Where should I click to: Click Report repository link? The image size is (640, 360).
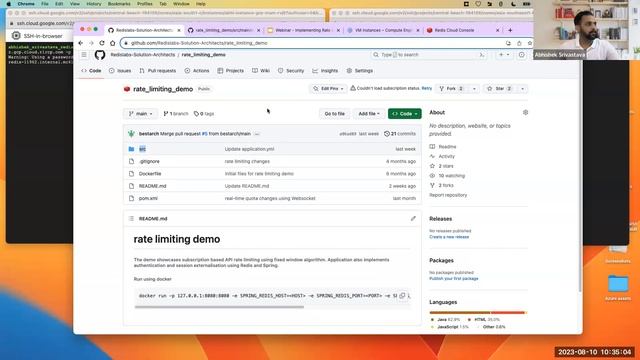448,195
